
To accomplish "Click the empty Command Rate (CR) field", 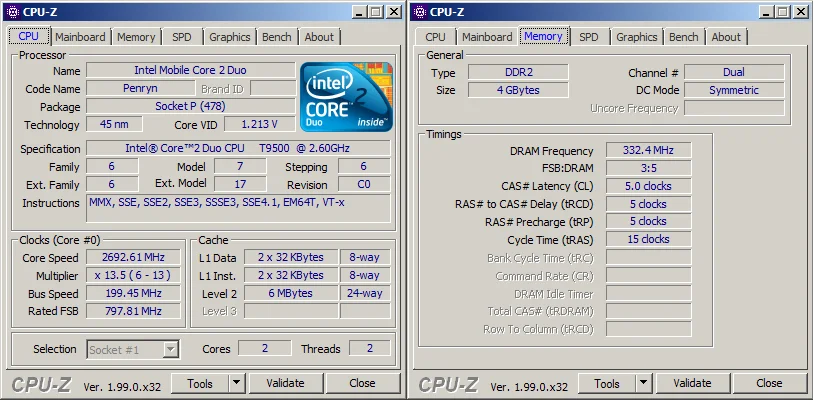I will [648, 275].
